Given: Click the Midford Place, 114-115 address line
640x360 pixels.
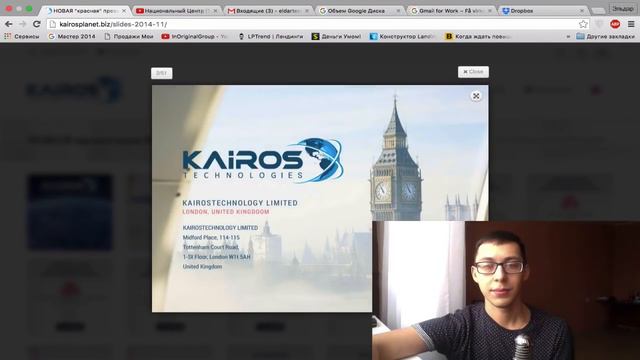Looking at the screenshot, I should 211,237.
